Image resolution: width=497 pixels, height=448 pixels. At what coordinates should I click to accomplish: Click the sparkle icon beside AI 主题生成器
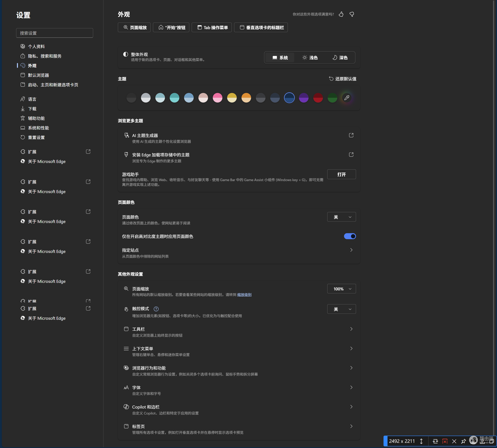[126, 135]
